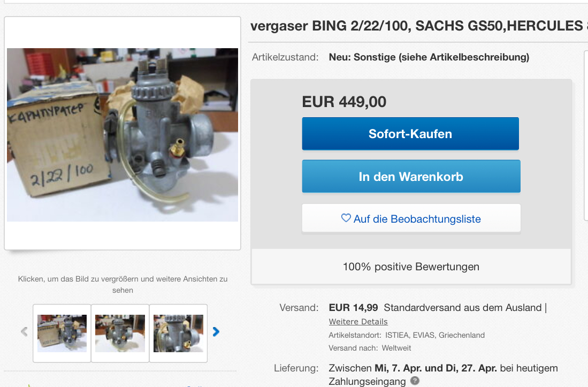Click the Neu: Sonstige item condition text

click(429, 57)
